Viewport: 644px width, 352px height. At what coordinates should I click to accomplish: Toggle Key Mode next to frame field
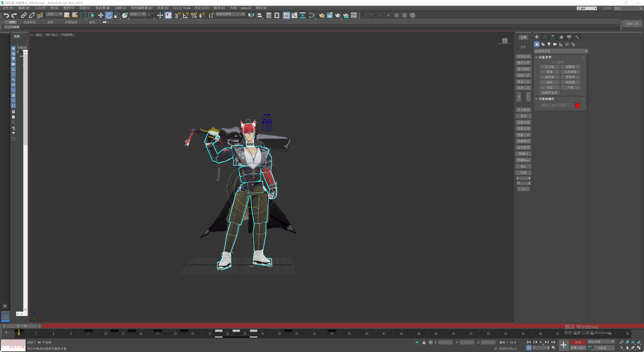click(529, 348)
